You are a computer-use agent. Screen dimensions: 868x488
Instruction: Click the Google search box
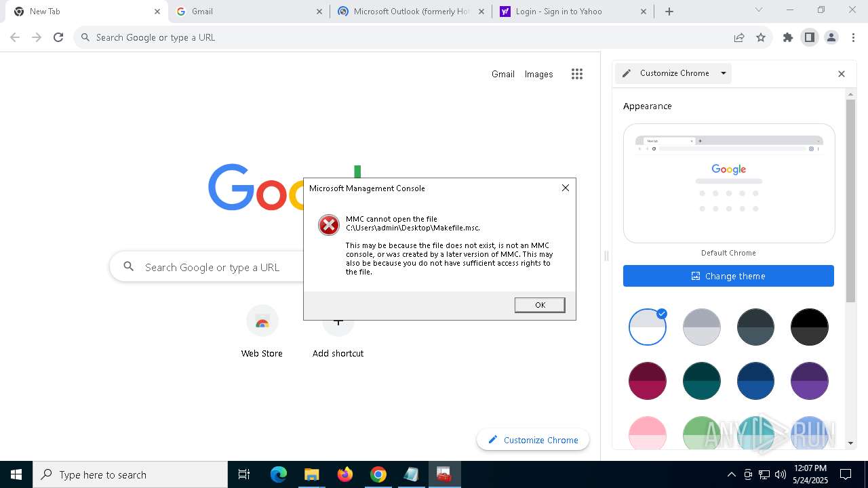pos(207,267)
